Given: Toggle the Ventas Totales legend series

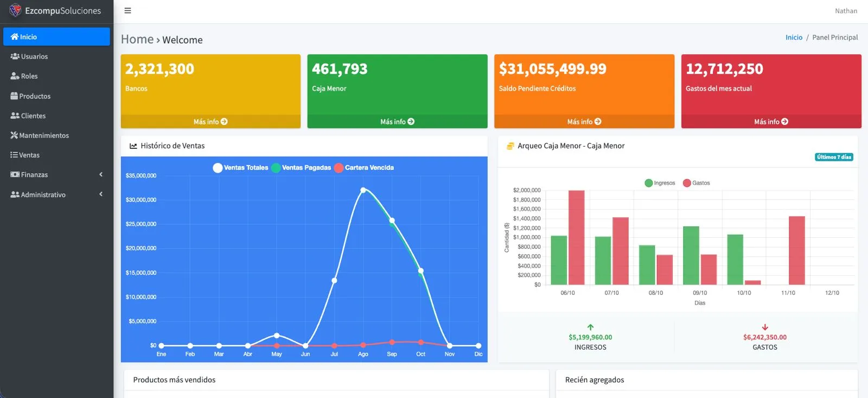Looking at the screenshot, I should click(241, 168).
